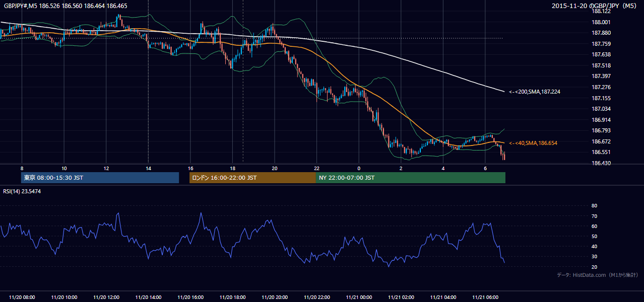Viewport: 644px width, 302px height.
Task: Click the price axis label 186.672
Action: point(602,141)
